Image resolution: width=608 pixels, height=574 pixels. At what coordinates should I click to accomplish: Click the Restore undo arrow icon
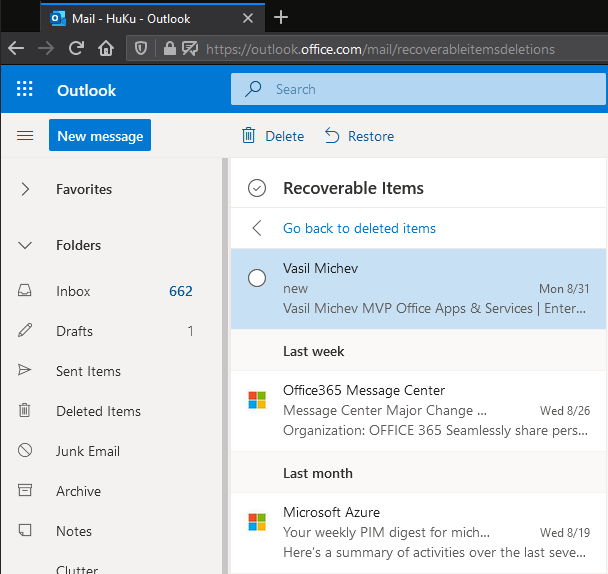click(x=332, y=136)
